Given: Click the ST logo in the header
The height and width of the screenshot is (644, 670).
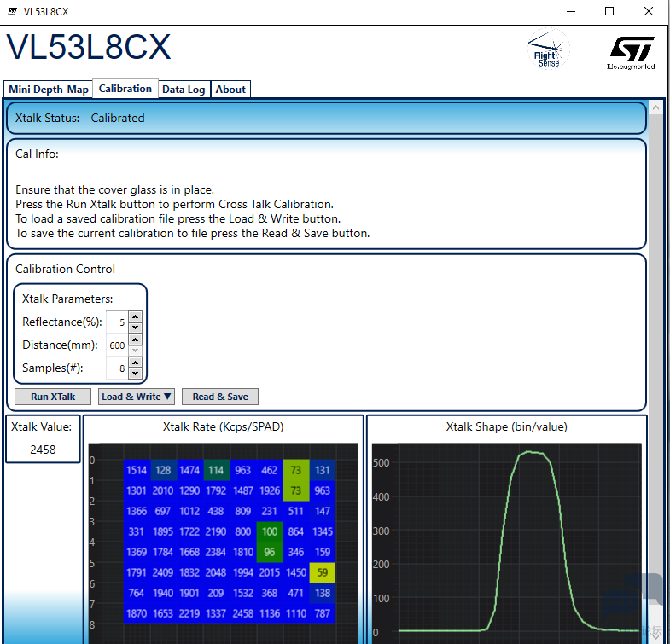Looking at the screenshot, I should tap(632, 51).
